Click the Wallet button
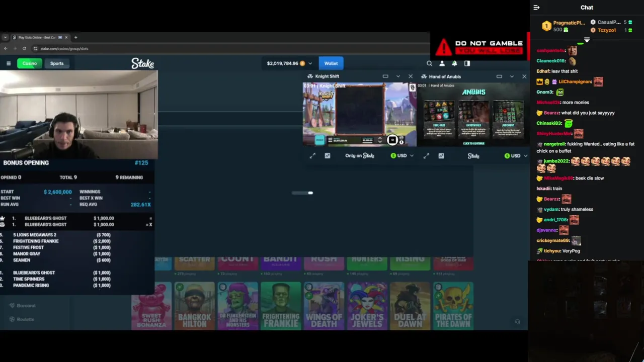Image resolution: width=644 pixels, height=362 pixels. tap(331, 63)
